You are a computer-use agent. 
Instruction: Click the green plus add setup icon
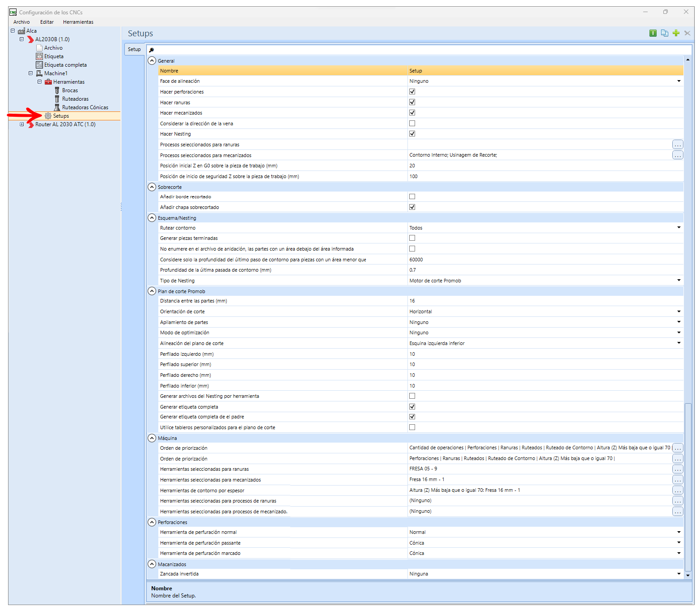click(x=676, y=33)
